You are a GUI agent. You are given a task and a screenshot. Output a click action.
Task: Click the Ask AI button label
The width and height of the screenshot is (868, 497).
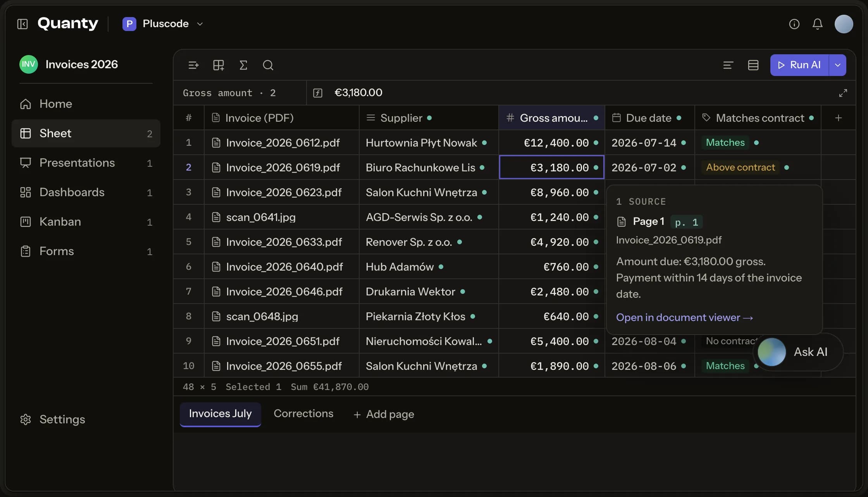[x=811, y=352]
